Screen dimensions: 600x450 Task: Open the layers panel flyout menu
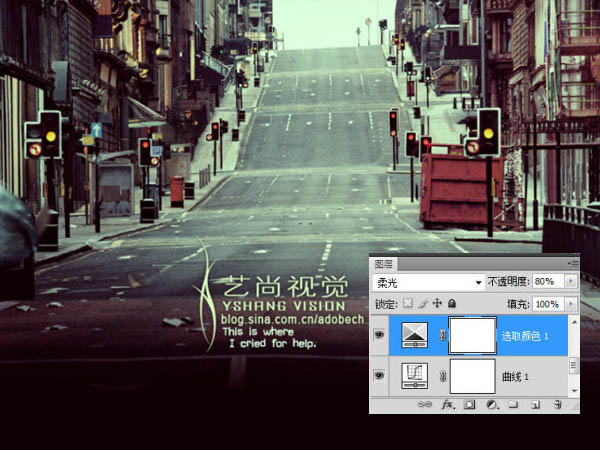(x=573, y=264)
